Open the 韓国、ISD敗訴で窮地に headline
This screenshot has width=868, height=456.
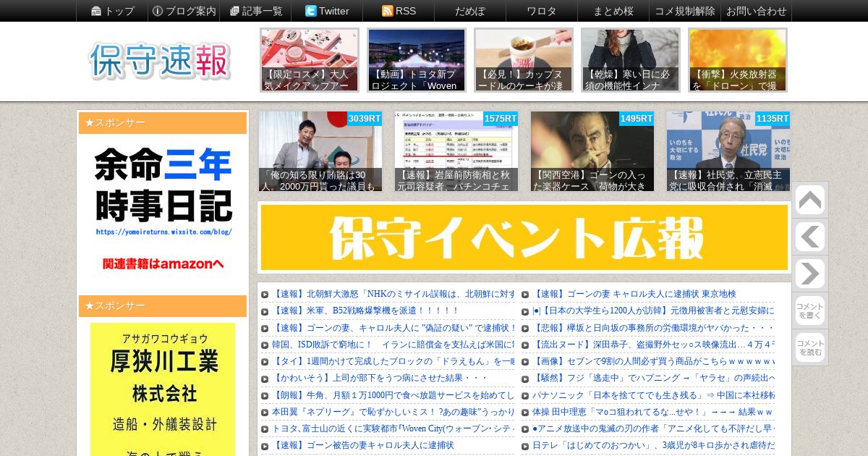pos(393,344)
